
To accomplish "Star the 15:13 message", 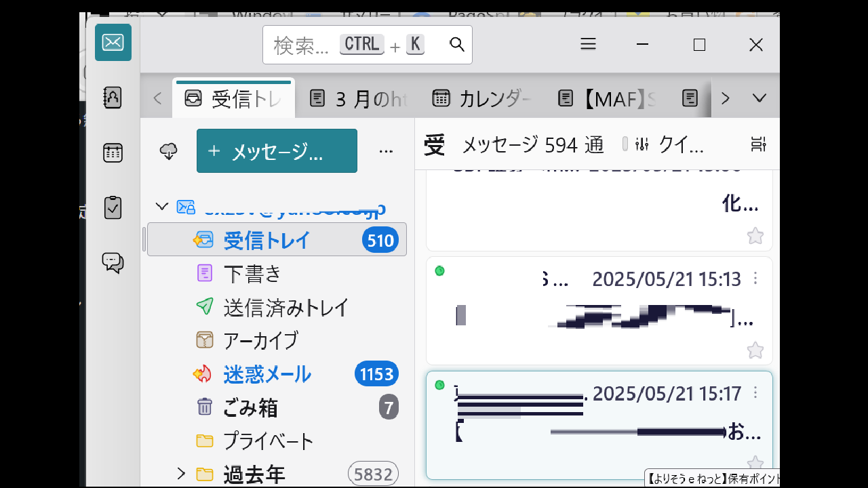I will pyautogui.click(x=755, y=350).
